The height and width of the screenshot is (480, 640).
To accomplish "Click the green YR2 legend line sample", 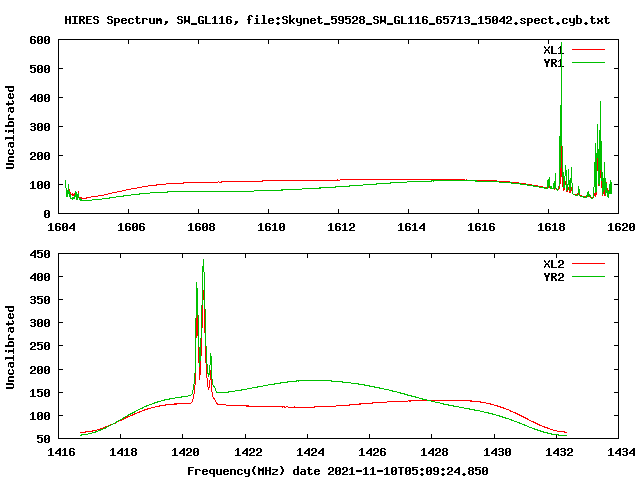I will [x=588, y=277].
